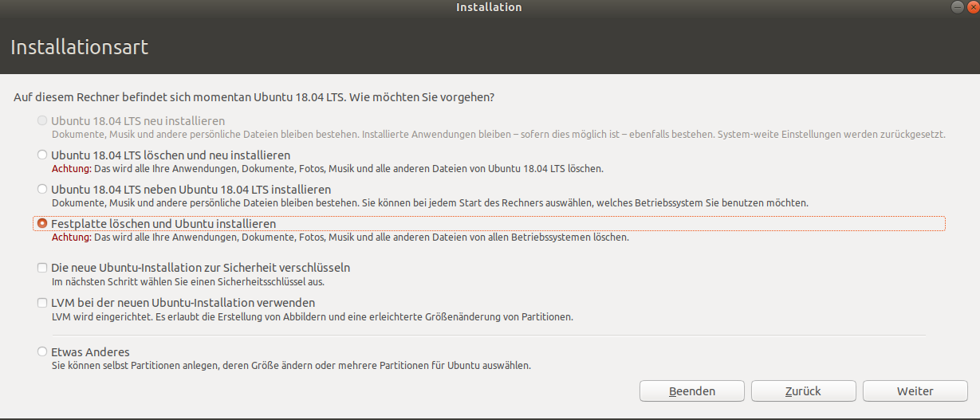The width and height of the screenshot is (980, 420).
Task: Choose the 'Etwas Anderes' radio option
Action: (42, 351)
